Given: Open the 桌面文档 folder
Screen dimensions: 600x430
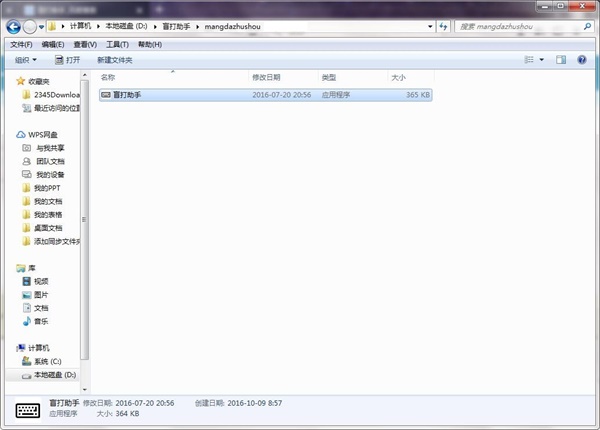Looking at the screenshot, I should click(x=42, y=228).
